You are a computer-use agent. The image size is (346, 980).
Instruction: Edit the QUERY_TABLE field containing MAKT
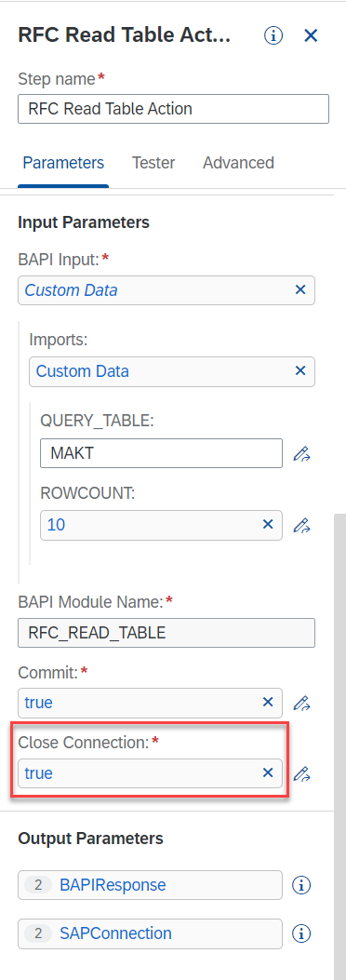161,453
